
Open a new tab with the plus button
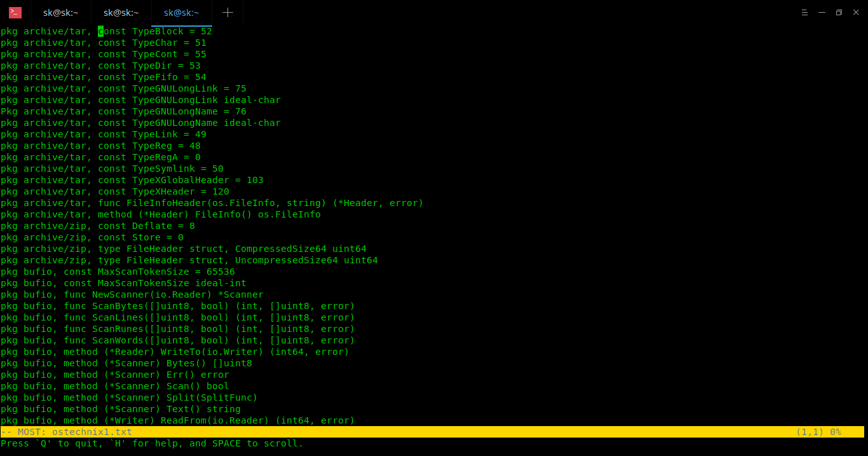click(227, 13)
